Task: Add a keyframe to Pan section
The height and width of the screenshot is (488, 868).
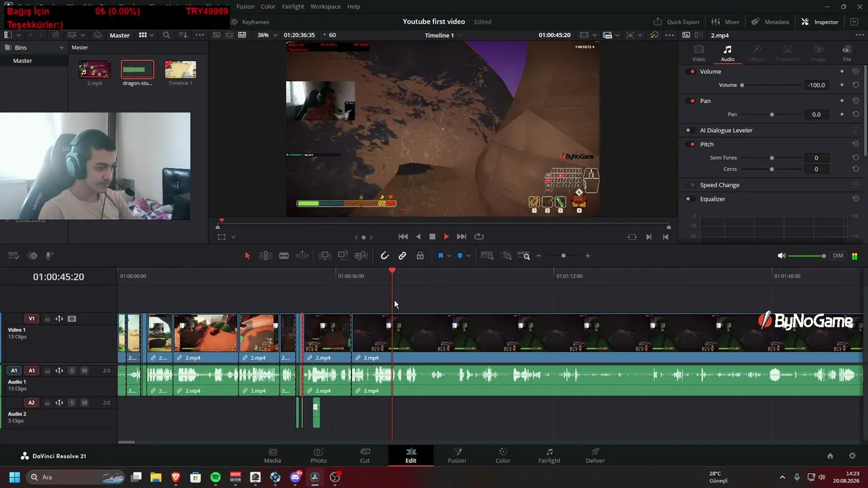Action: pos(842,101)
